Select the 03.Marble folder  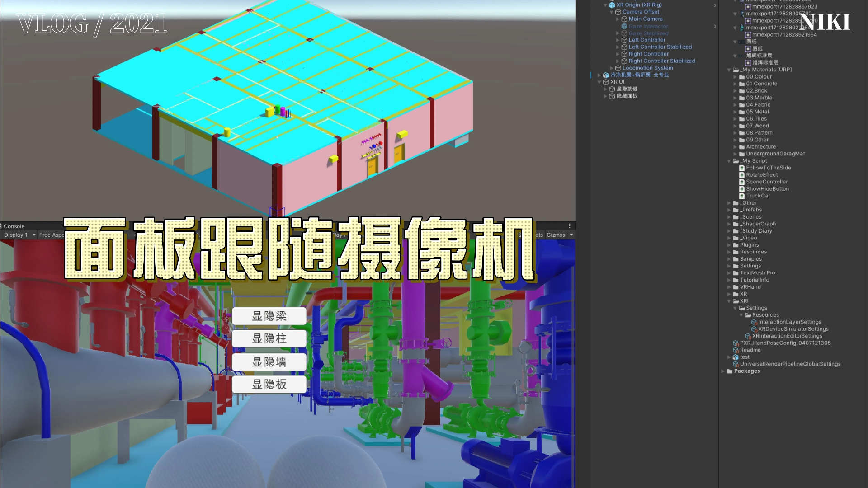(759, 98)
